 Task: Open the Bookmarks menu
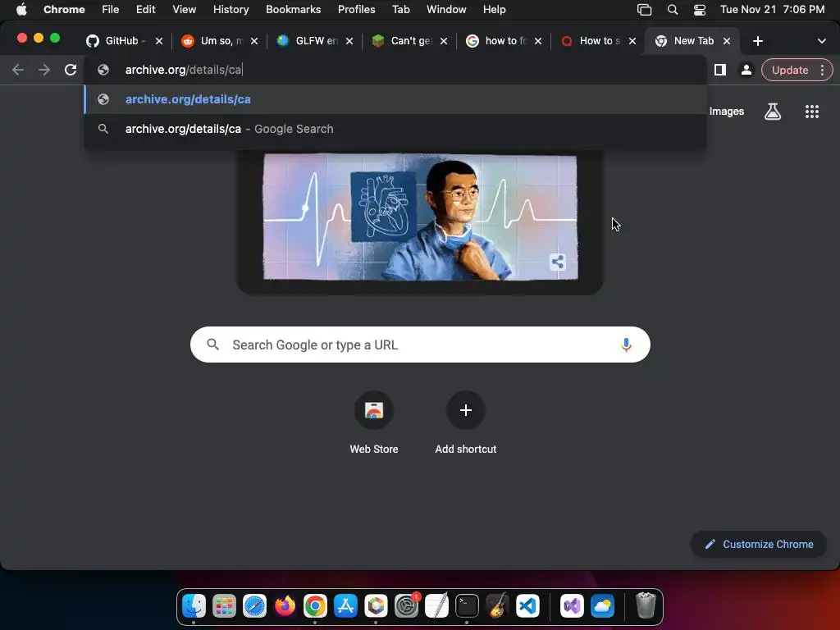(293, 10)
